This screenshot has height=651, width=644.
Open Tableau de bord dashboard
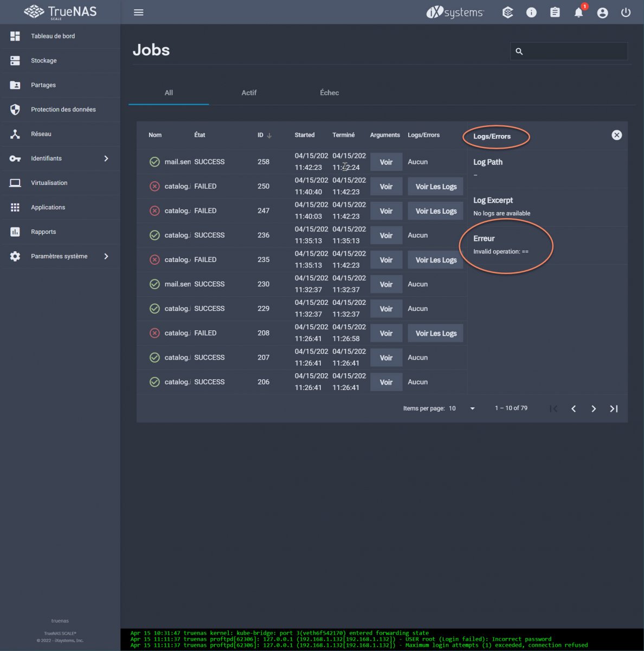(x=60, y=36)
